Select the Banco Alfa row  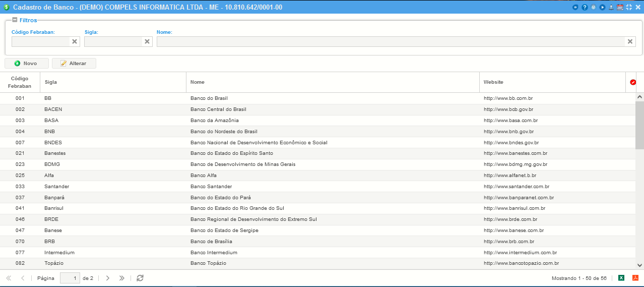(x=317, y=176)
